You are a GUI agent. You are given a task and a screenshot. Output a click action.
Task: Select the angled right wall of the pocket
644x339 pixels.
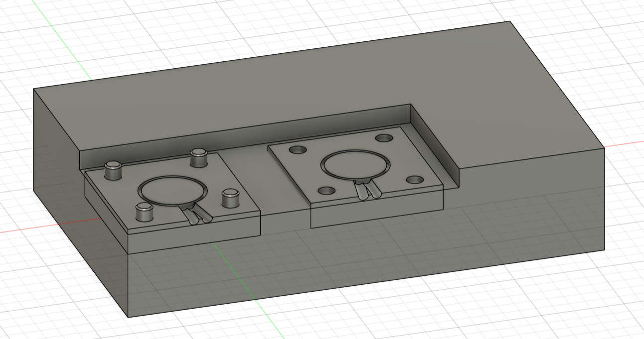(435, 147)
